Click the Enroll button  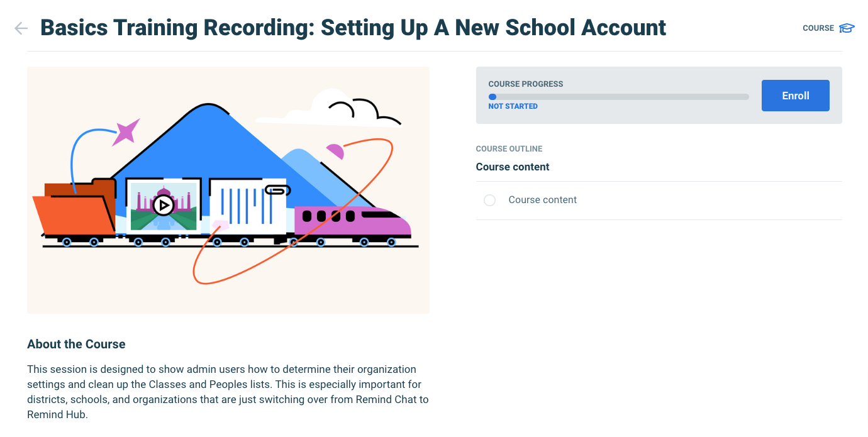click(795, 96)
